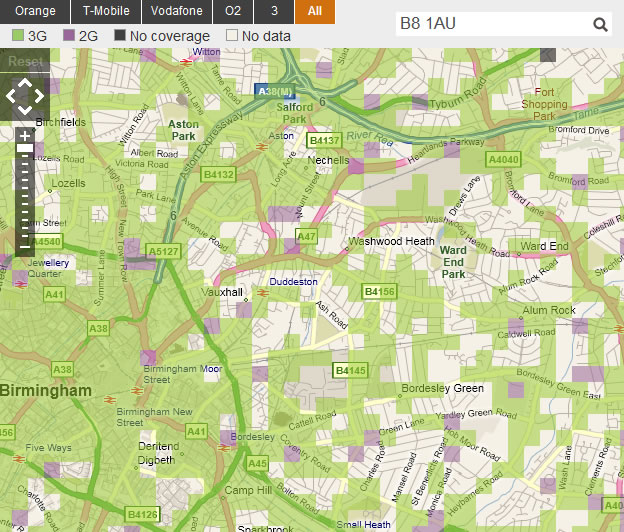Click the blue A38(M) motorway shield
624x532 pixels.
pyautogui.click(x=275, y=92)
